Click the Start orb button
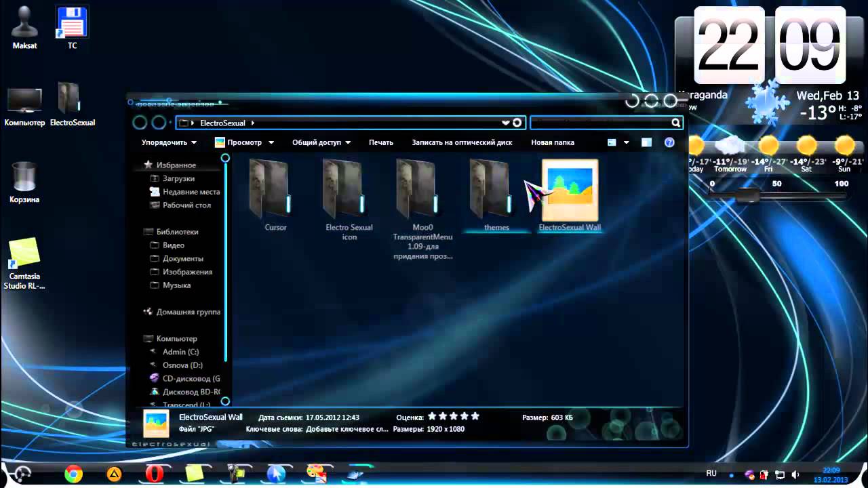The height and width of the screenshot is (488, 868). tap(22, 474)
